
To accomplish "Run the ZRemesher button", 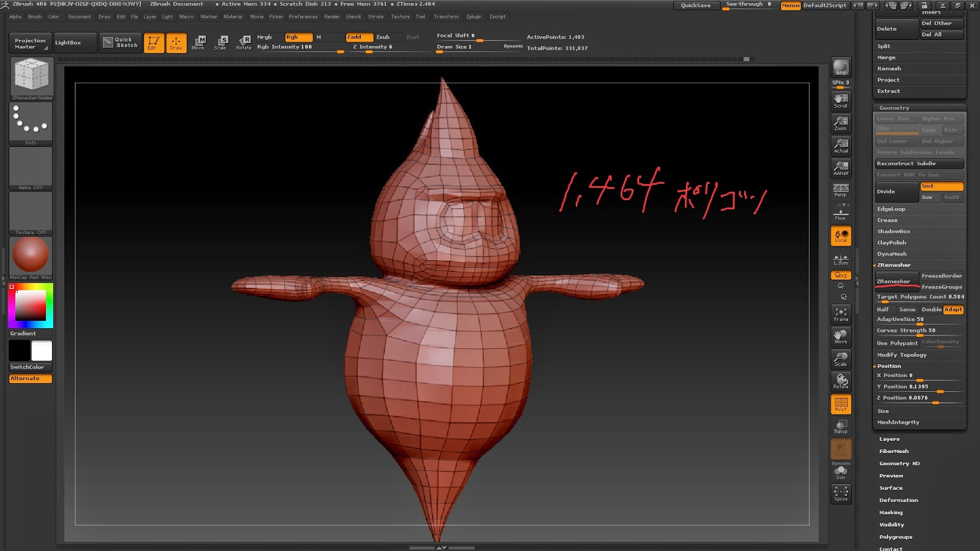I will pos(897,281).
